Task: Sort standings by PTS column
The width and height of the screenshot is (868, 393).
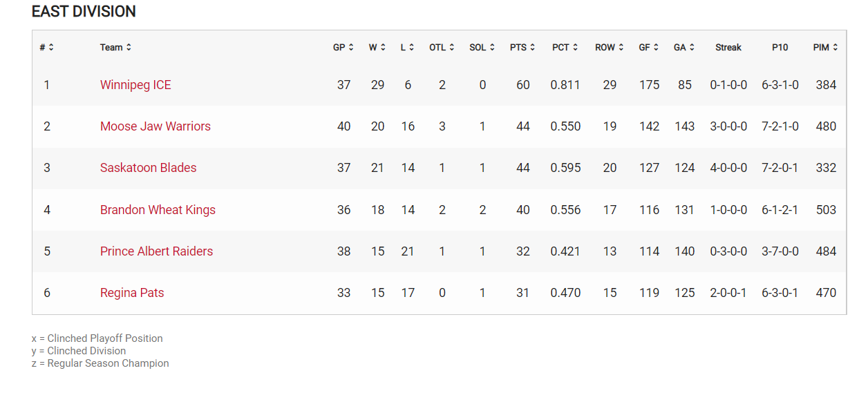Action: 532,48
